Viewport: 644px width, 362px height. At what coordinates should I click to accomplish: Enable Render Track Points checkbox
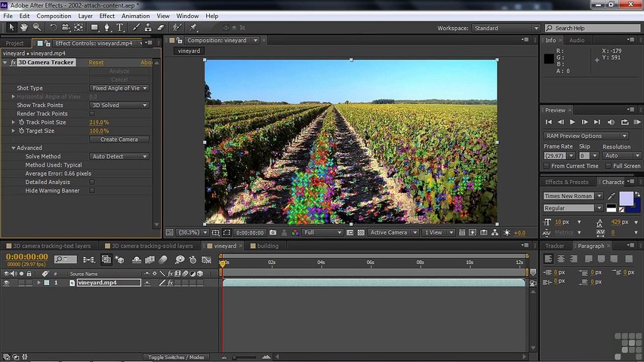pyautogui.click(x=92, y=114)
